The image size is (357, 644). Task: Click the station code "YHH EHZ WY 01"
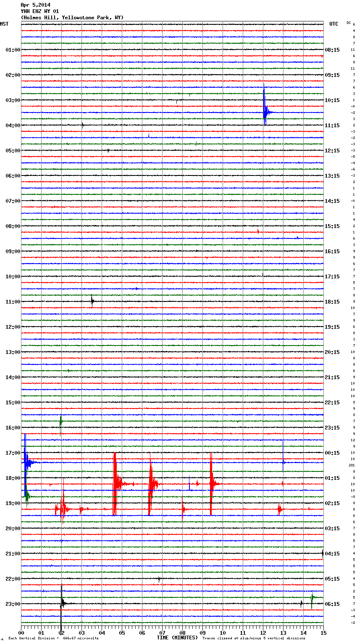[40, 11]
